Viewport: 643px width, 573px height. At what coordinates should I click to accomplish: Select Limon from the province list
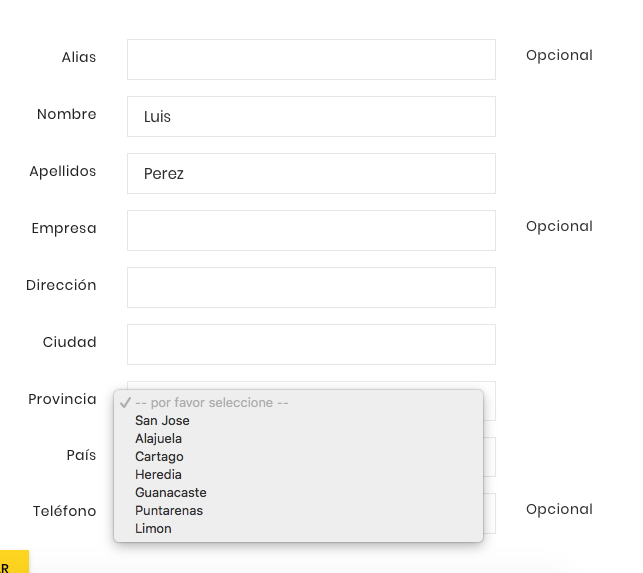(x=153, y=529)
